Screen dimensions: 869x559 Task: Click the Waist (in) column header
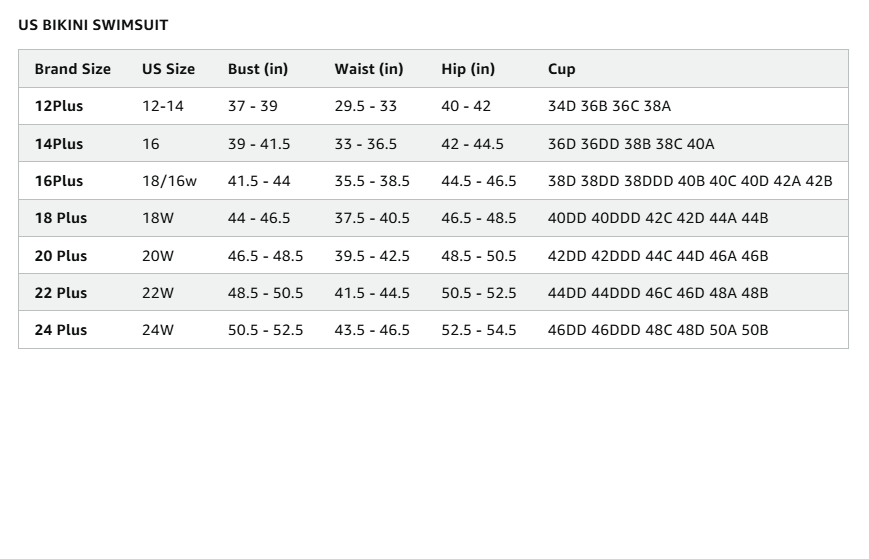point(369,69)
